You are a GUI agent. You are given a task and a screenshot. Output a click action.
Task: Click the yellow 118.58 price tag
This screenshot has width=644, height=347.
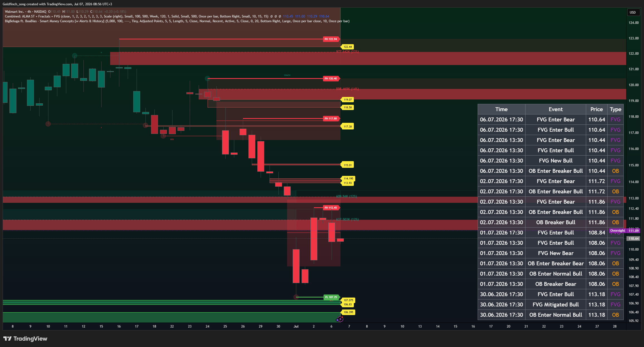tap(347, 108)
